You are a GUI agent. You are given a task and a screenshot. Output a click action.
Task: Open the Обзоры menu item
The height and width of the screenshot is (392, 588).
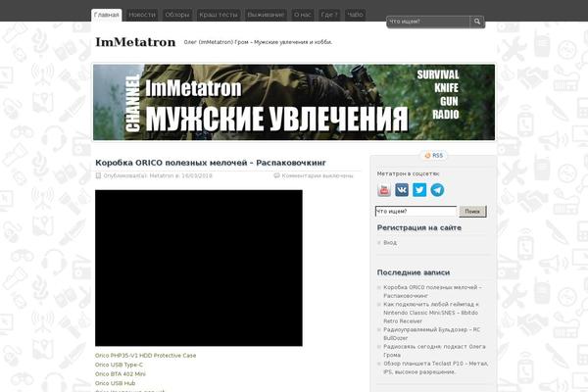click(177, 15)
